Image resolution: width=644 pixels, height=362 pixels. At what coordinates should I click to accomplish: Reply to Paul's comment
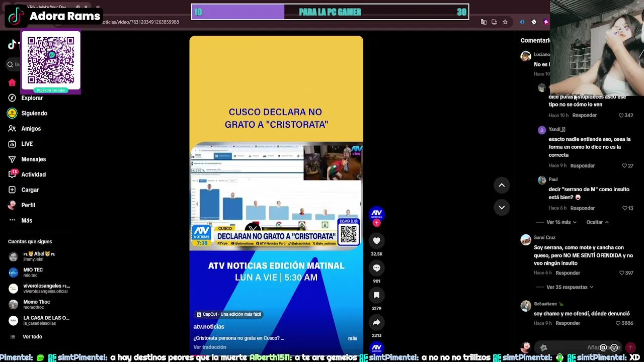pos(583,208)
